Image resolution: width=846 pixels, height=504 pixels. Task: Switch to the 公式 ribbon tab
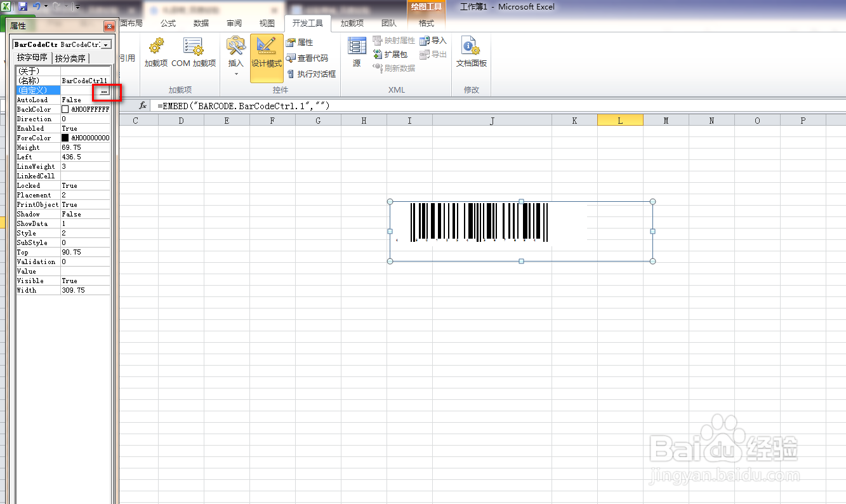168,23
